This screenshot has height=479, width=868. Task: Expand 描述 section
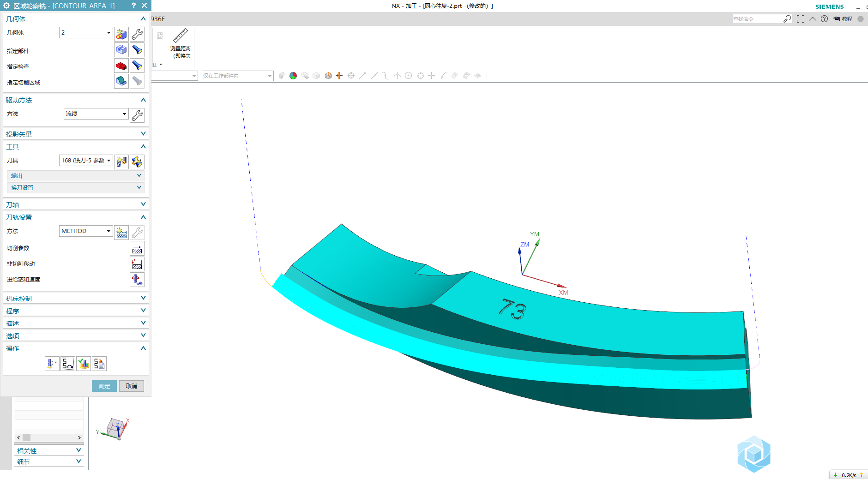coord(75,323)
